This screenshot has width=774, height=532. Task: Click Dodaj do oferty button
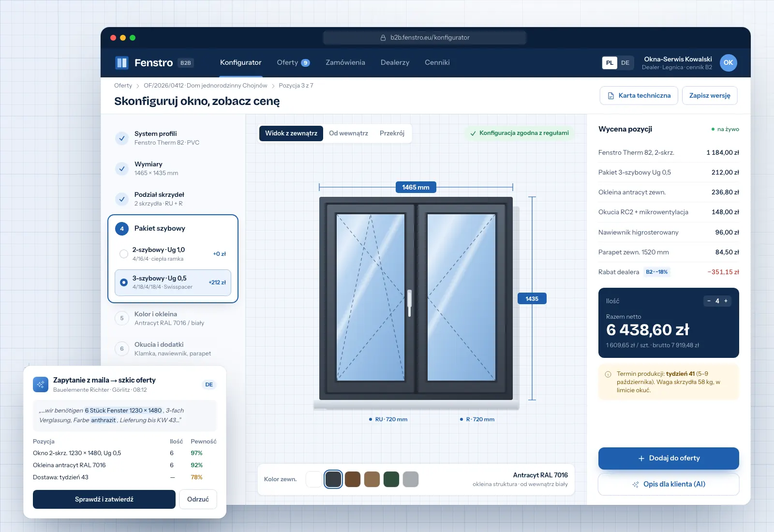(x=669, y=458)
